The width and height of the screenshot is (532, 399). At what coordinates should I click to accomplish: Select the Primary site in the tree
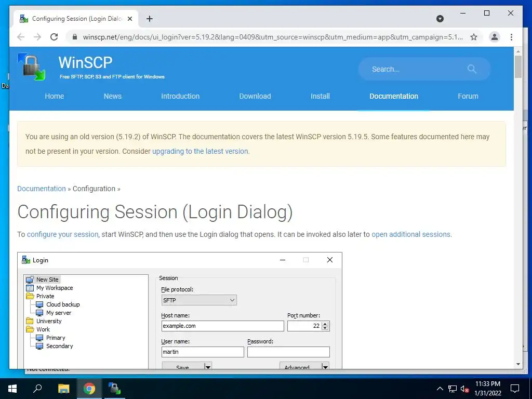coord(50,338)
